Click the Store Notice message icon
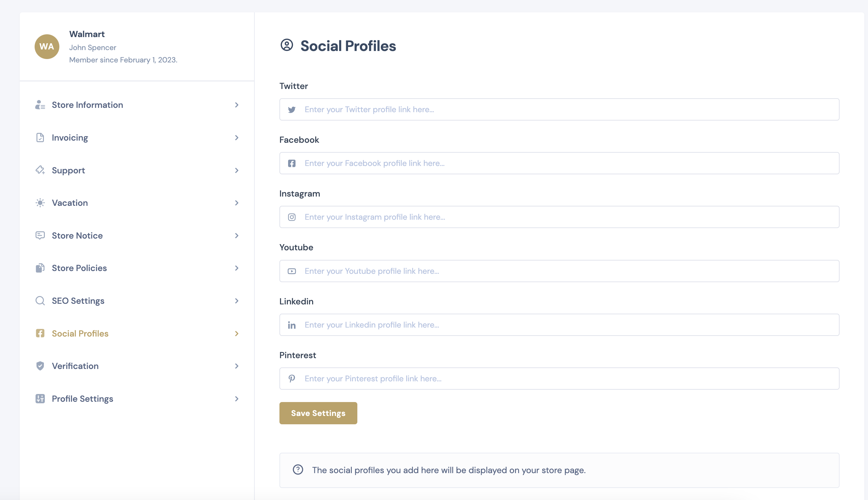Image resolution: width=868 pixels, height=500 pixels. click(x=40, y=235)
